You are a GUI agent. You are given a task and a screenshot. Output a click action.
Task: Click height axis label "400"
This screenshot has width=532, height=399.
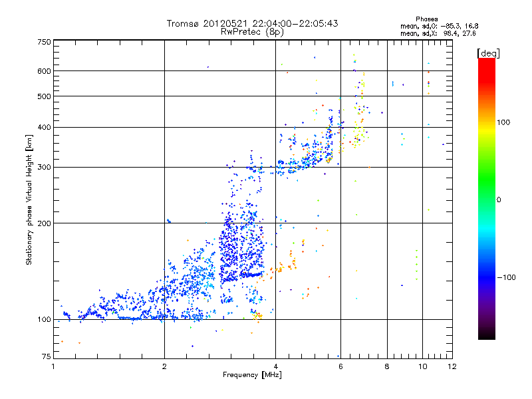point(44,128)
